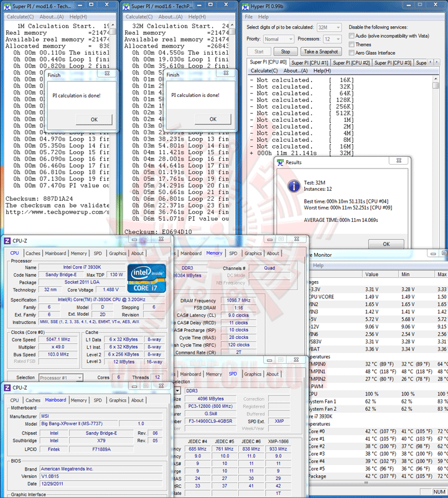Screen dimensions: 448x498
Task: Click Stop button in Hyper PI
Action: tap(286, 52)
